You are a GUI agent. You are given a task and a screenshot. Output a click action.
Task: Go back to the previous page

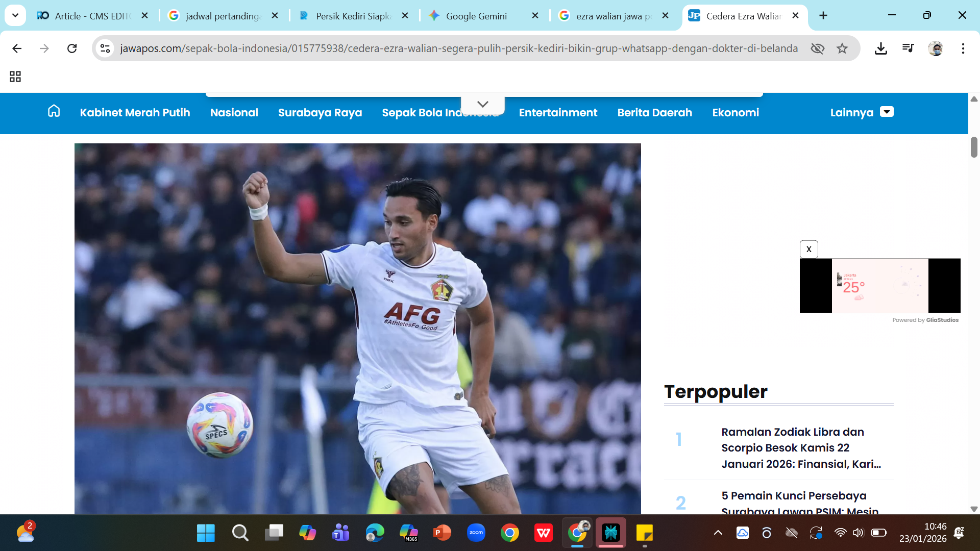(17, 48)
